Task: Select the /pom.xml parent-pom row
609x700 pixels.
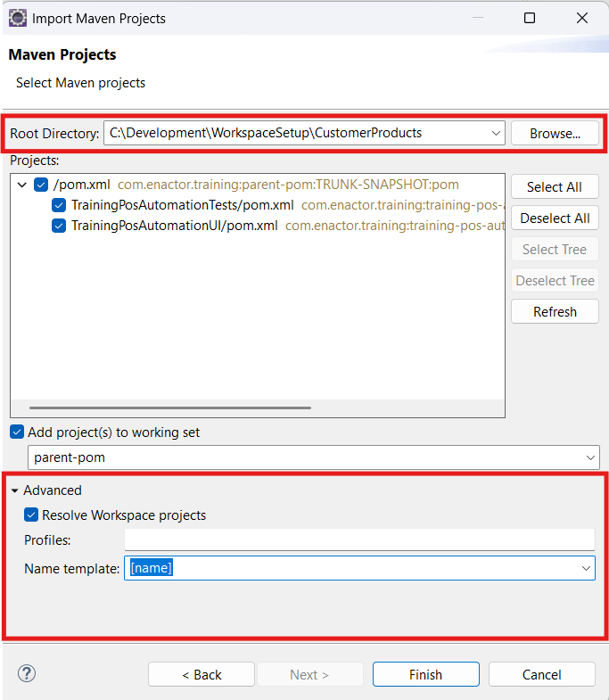Action: point(246,185)
